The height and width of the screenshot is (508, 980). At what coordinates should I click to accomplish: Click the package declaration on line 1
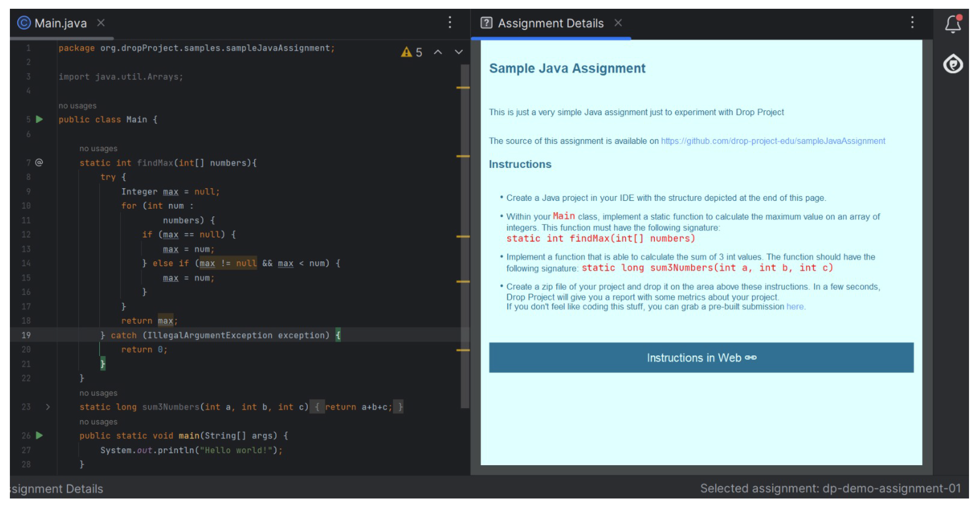click(x=196, y=48)
